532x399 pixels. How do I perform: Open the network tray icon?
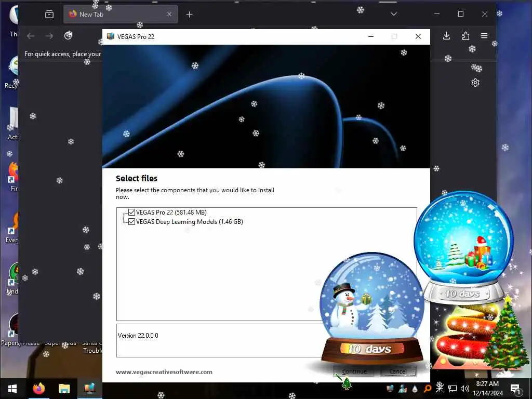click(x=453, y=389)
